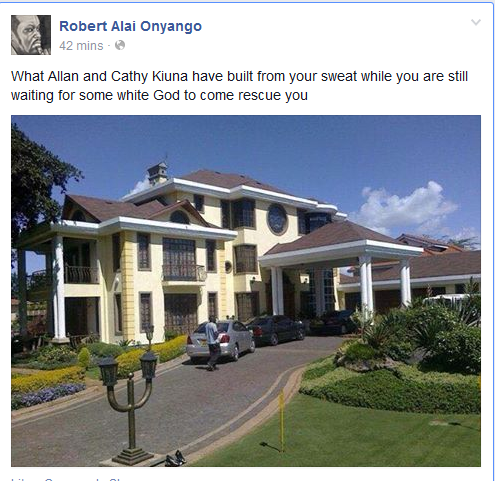Click the white portico columns in the photo
The height and width of the screenshot is (481, 495).
point(366,285)
